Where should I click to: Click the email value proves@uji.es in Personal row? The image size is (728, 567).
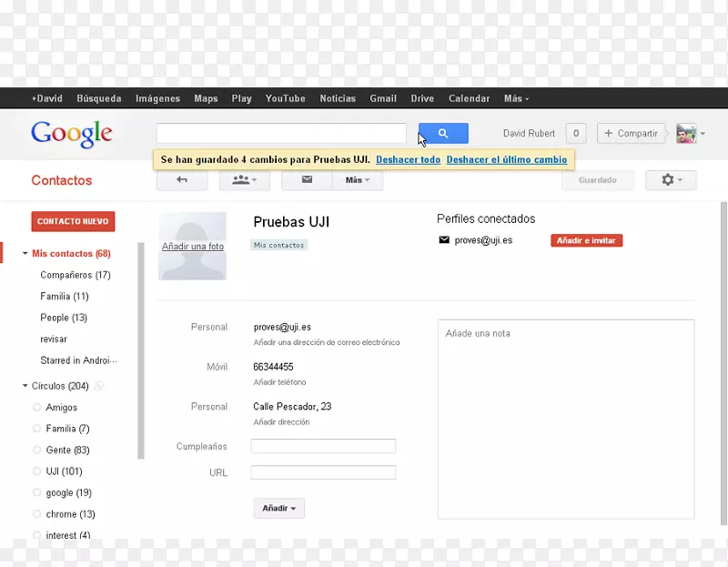(282, 327)
